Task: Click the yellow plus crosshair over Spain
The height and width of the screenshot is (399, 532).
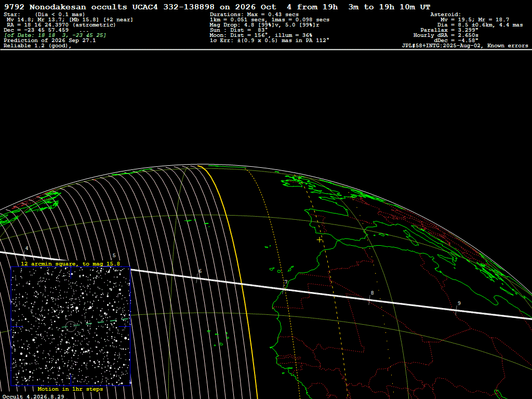Action: (x=320, y=240)
